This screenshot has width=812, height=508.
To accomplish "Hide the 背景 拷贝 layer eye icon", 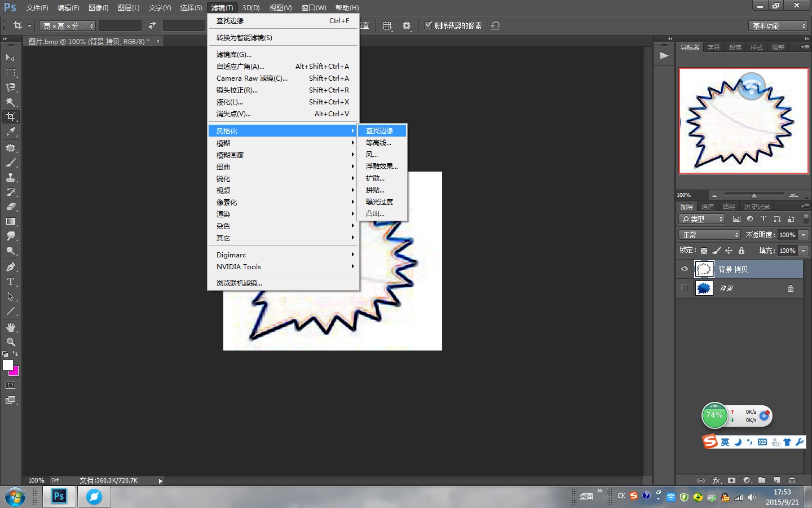I will (x=685, y=269).
